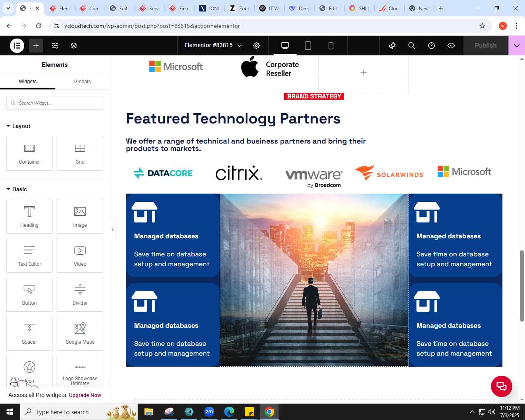Switch to Tablet responsive view
The width and height of the screenshot is (525, 420).
[308, 46]
